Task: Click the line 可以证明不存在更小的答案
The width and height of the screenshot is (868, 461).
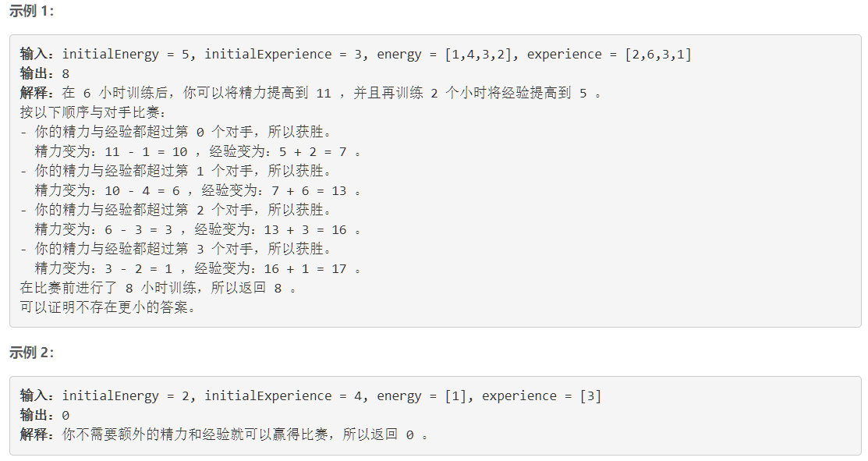Action: [x=107, y=307]
